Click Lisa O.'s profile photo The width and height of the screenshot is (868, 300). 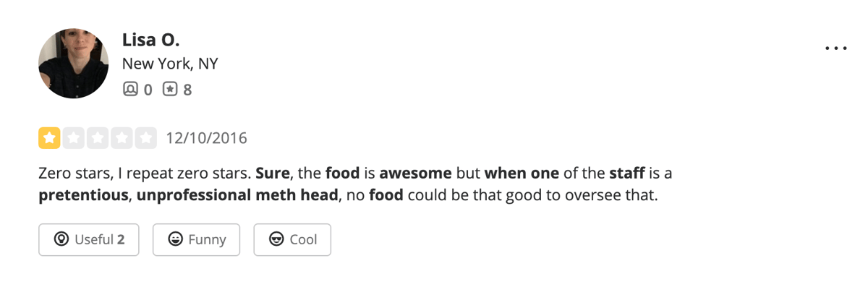[x=73, y=64]
